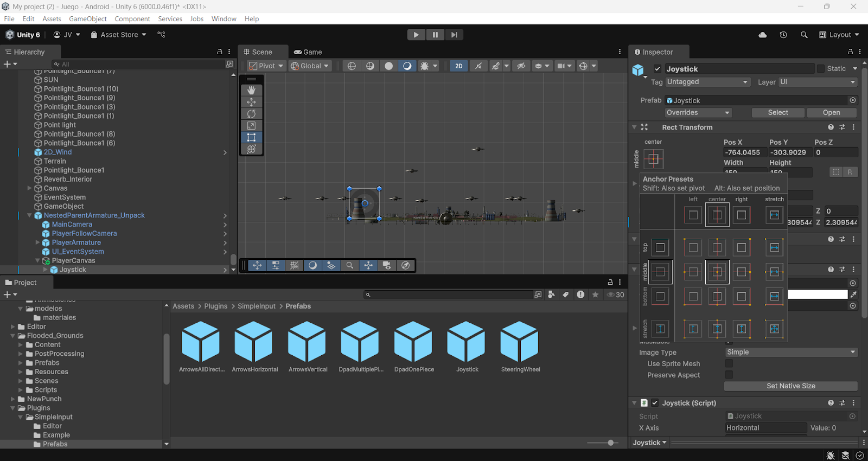The image size is (868, 461).
Task: Enable the Preserve Aspect checkbox
Action: (x=729, y=375)
